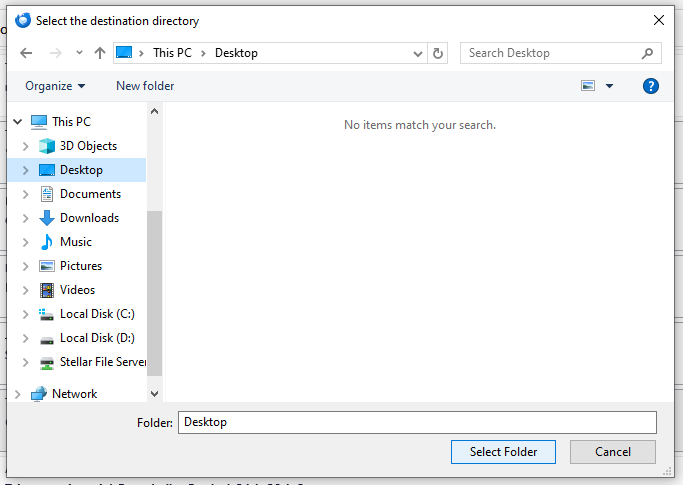Refresh the Desktop folder view
The image size is (683, 485).
[x=438, y=53]
